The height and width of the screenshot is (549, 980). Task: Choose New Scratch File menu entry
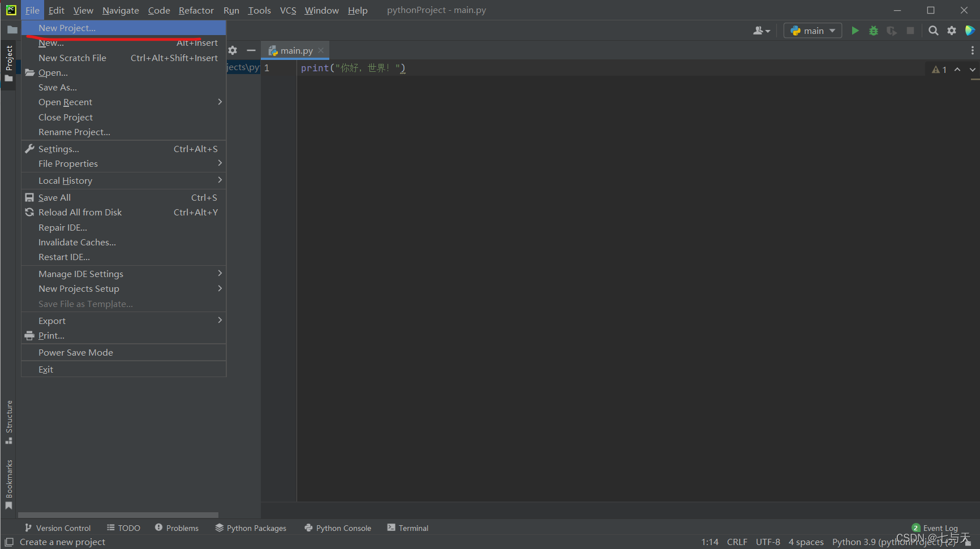tap(124, 58)
